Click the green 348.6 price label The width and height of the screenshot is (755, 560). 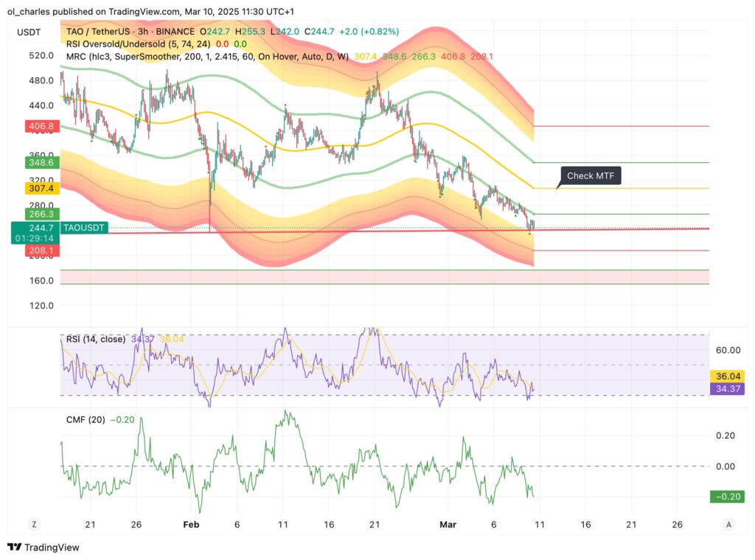(41, 162)
